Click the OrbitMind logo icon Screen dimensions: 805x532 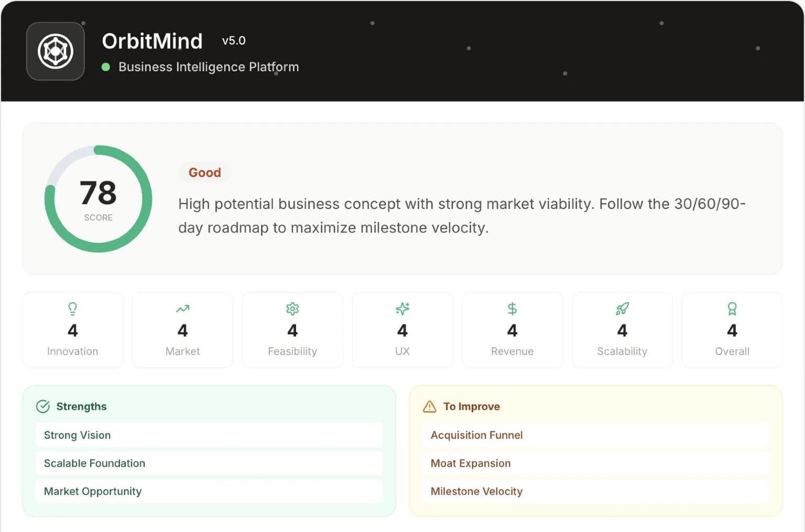coord(56,51)
